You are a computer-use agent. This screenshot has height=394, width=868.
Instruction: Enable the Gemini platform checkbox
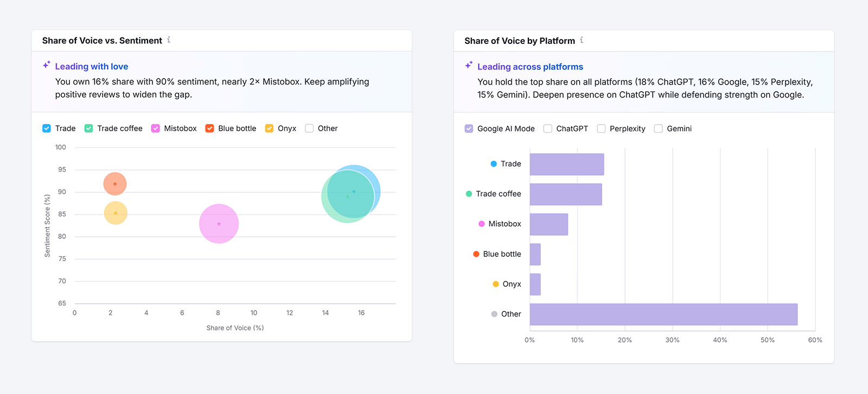click(659, 128)
